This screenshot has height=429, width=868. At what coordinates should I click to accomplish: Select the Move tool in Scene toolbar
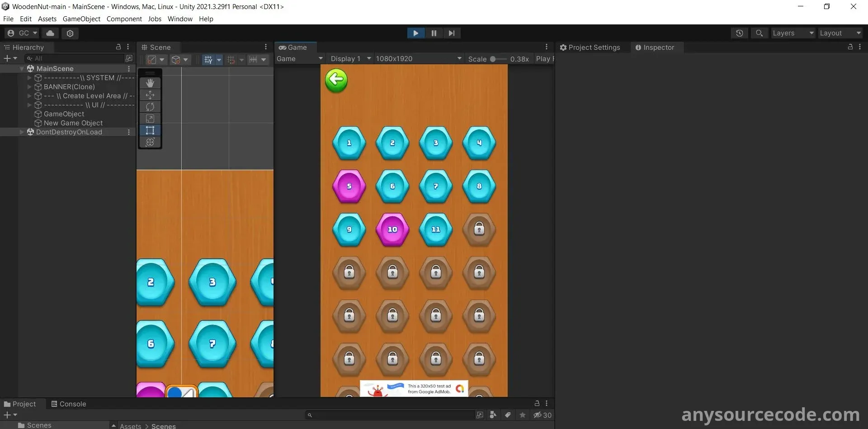150,95
